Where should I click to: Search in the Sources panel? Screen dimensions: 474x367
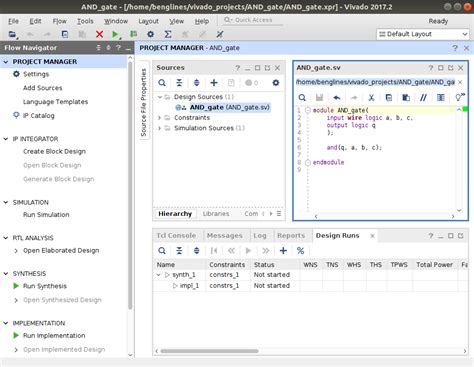[162, 83]
